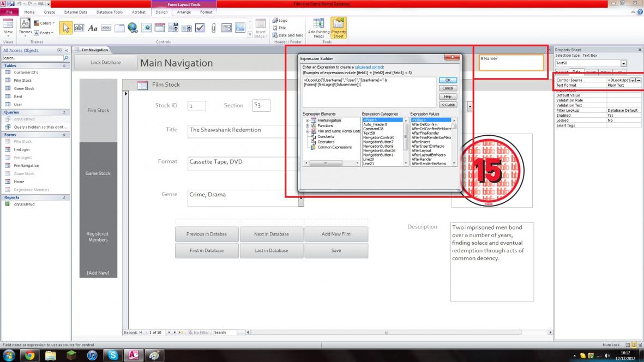Select the Image control icon

240,28
